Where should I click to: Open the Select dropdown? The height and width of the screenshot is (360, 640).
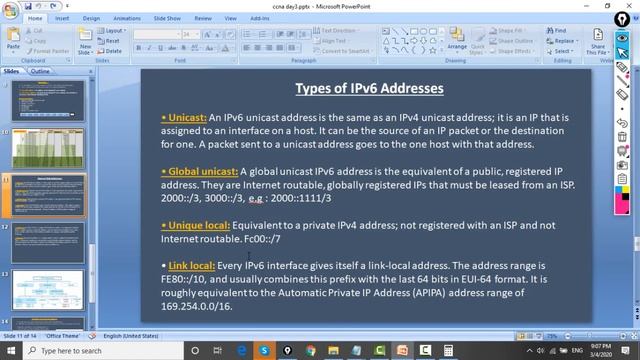click(560, 51)
